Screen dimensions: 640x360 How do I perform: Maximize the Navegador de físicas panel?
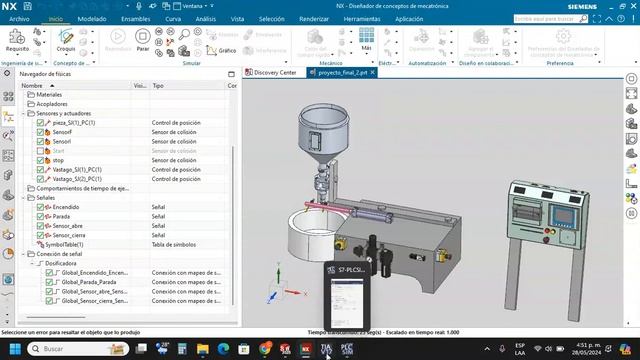tap(231, 74)
